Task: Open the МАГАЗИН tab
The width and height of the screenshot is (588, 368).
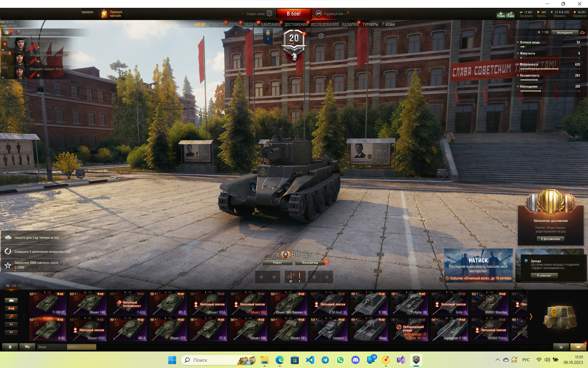Action: [217, 25]
